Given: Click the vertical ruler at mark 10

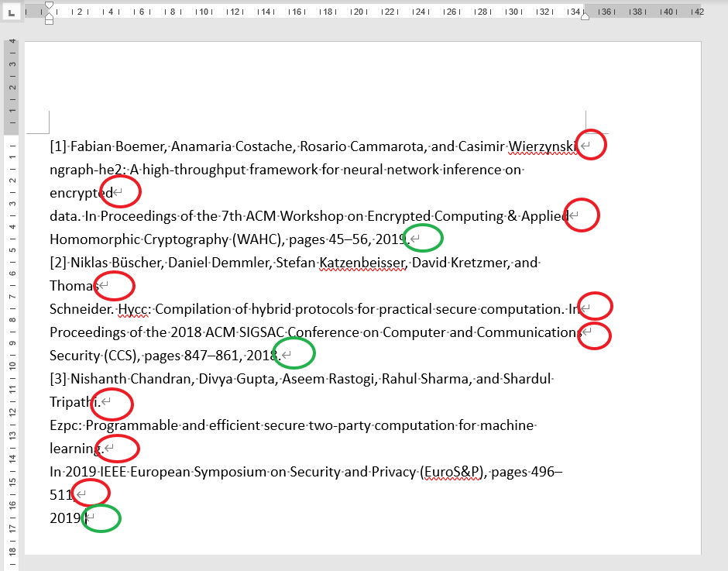Looking at the screenshot, I should [12, 366].
